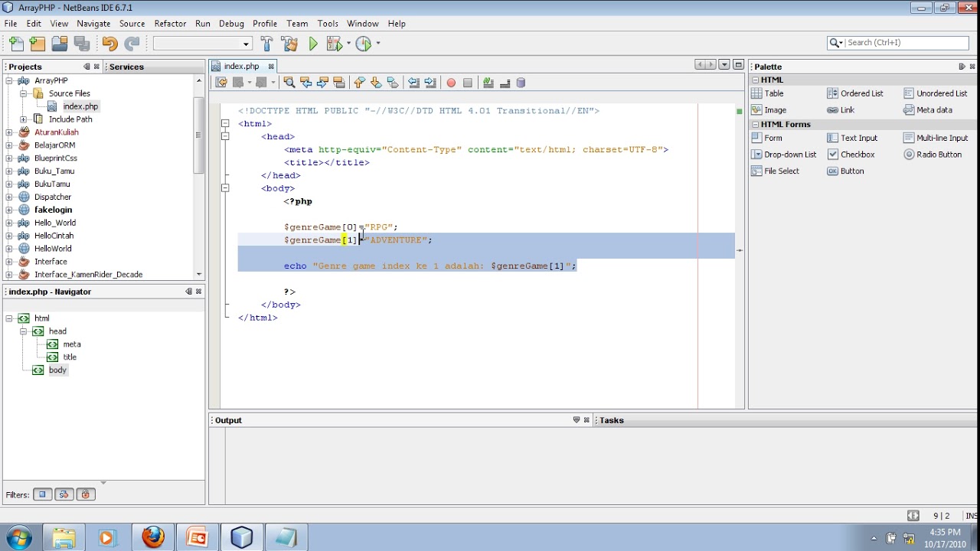
Task: Open the File menu
Action: click(11, 24)
